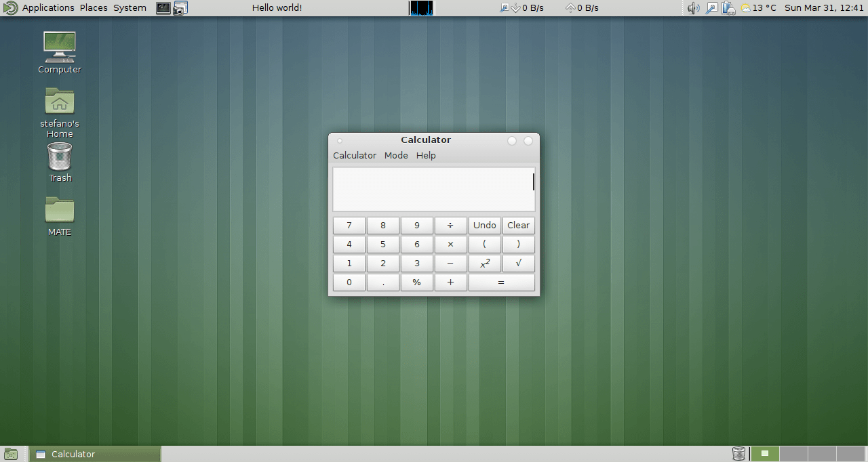Launch the screenshot tool from the panel
The width and height of the screenshot is (868, 462).
(x=179, y=7)
